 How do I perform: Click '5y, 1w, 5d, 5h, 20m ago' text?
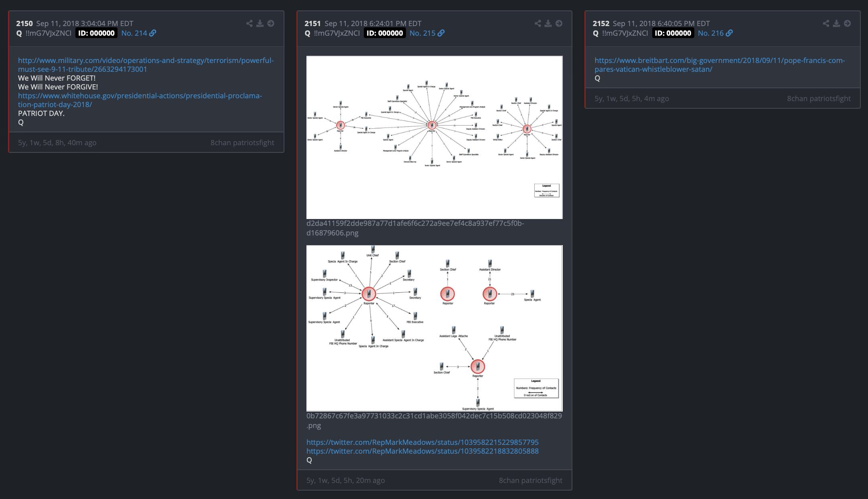pyautogui.click(x=345, y=480)
